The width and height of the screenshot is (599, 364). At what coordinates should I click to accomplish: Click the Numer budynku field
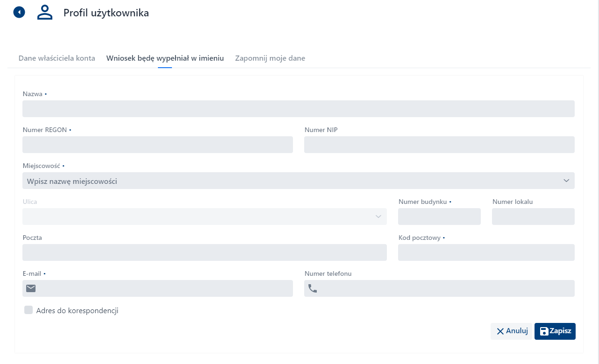439,217
